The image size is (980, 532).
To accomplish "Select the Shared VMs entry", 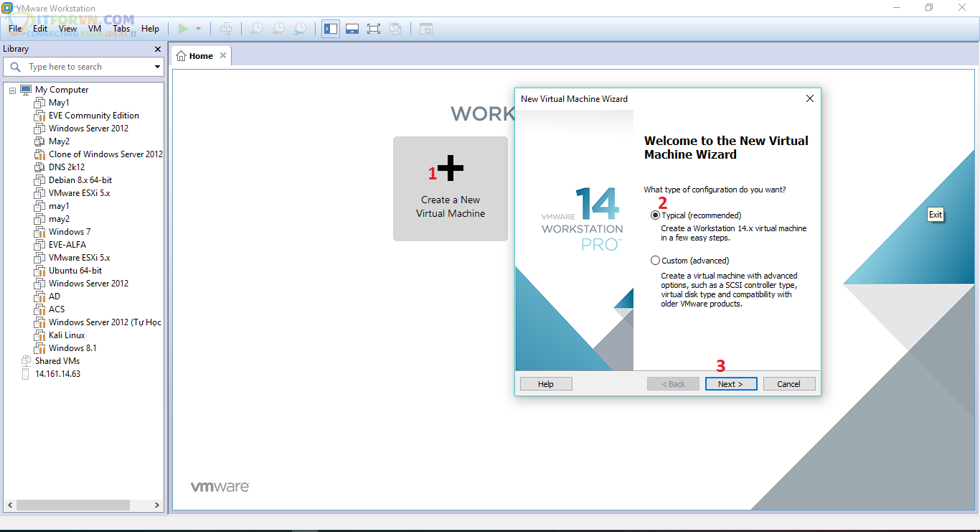I will click(57, 361).
